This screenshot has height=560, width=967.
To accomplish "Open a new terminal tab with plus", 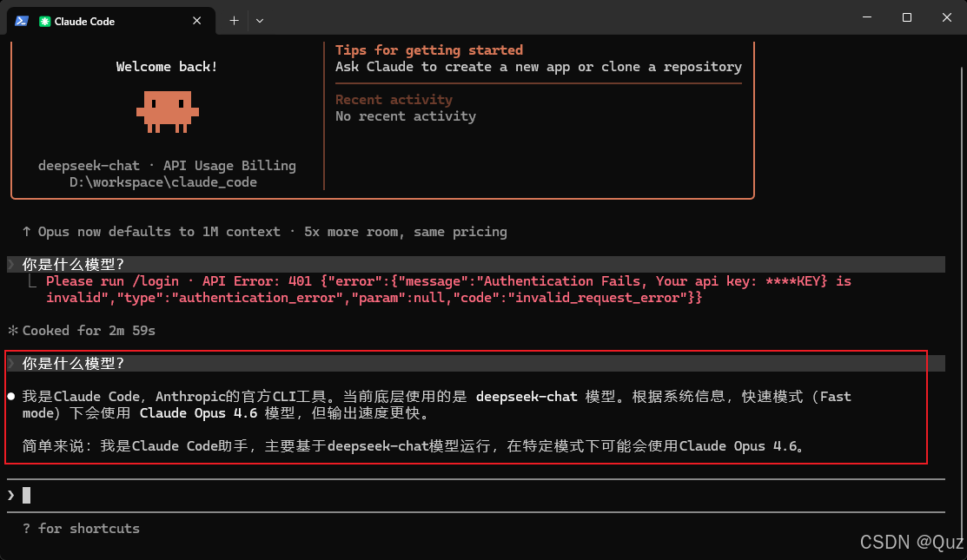I will (x=234, y=21).
